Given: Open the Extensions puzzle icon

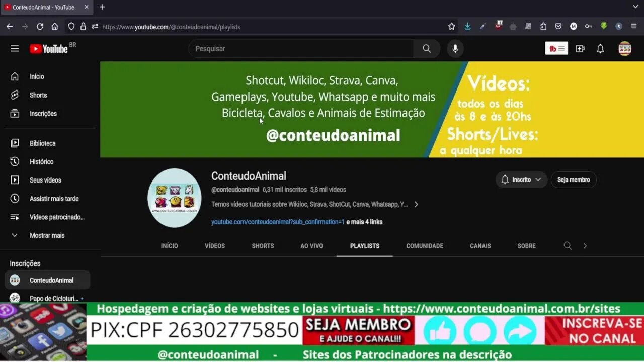Looking at the screenshot, I should click(543, 27).
